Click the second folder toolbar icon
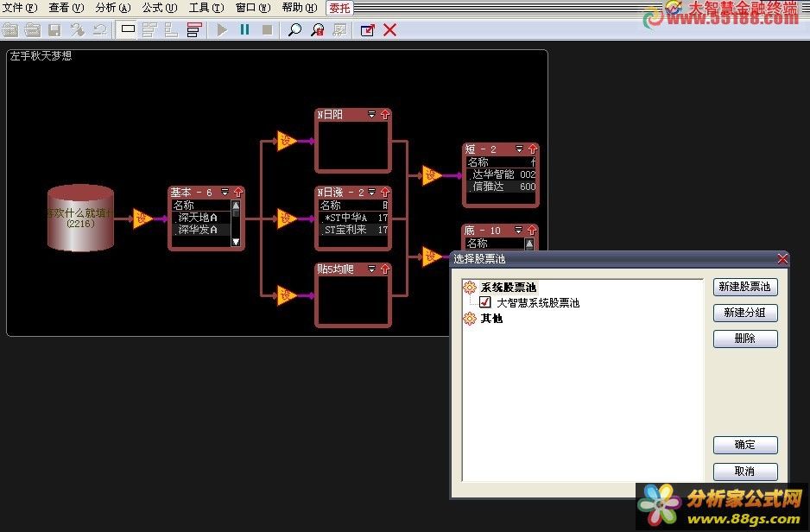This screenshot has height=532, width=810. tap(33, 30)
